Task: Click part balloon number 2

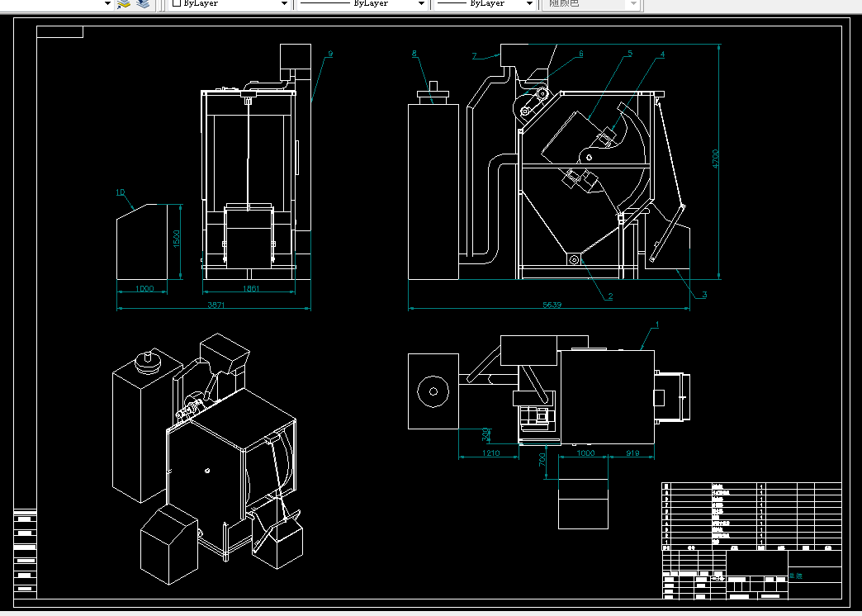Action: 610,296
